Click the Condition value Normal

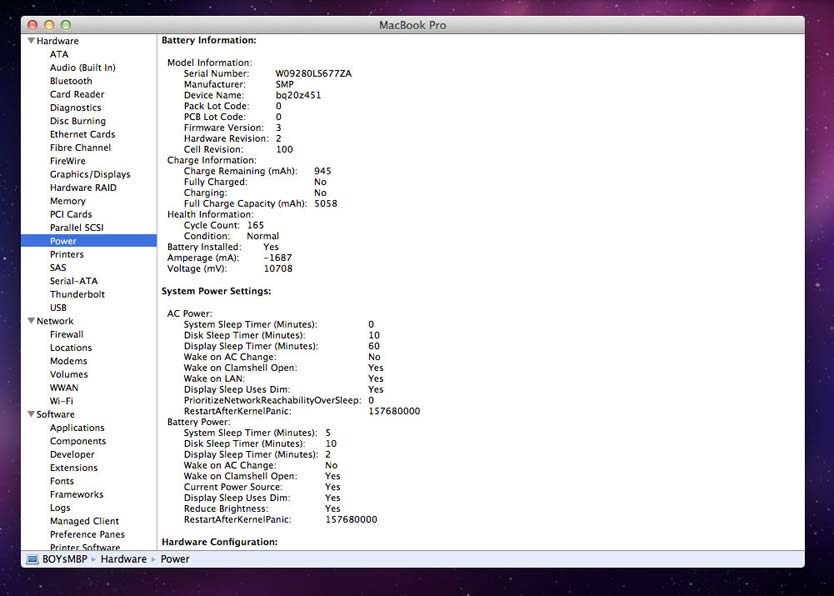click(263, 236)
